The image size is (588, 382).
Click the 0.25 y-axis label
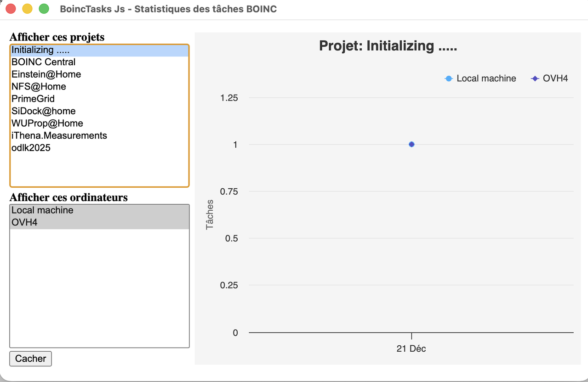[x=229, y=285]
